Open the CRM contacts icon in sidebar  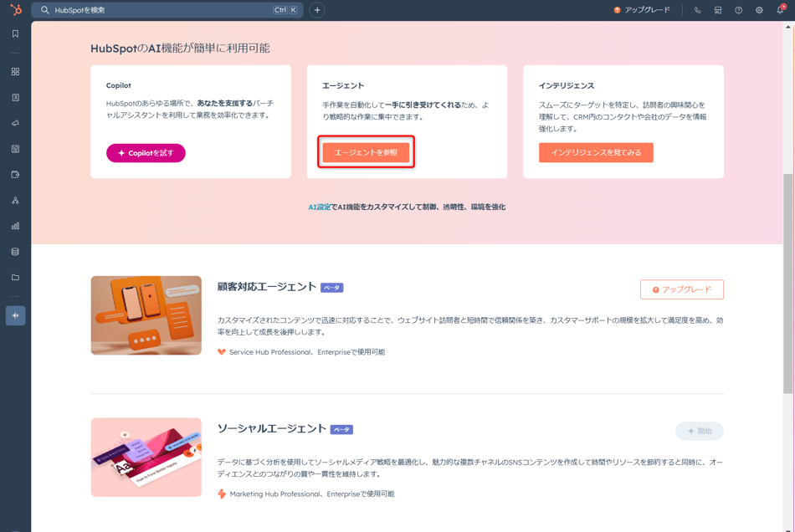[15, 97]
